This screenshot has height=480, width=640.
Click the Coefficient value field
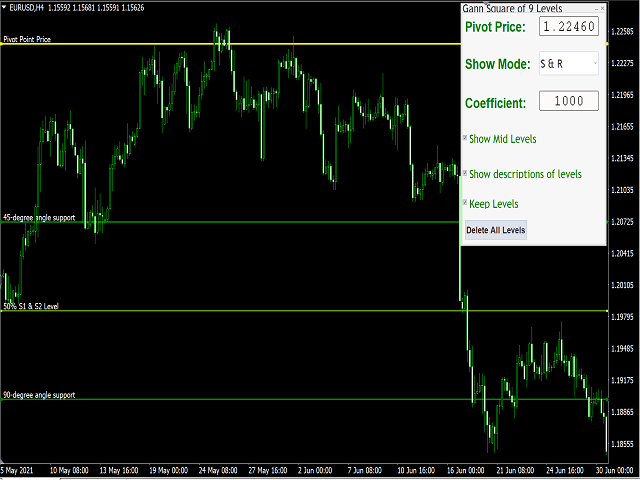coord(568,101)
